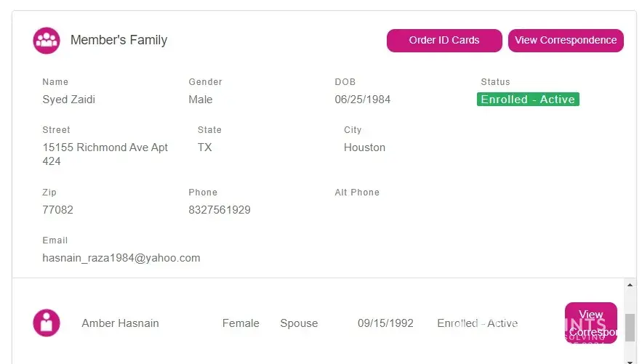Open View Correspondence in the header
The image size is (642, 364).
click(x=566, y=41)
